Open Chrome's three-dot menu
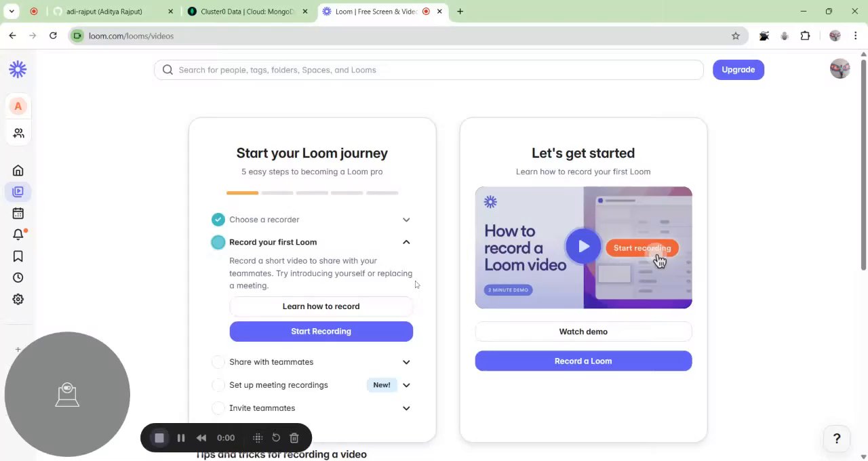Viewport: 868px width, 461px height. [x=856, y=36]
